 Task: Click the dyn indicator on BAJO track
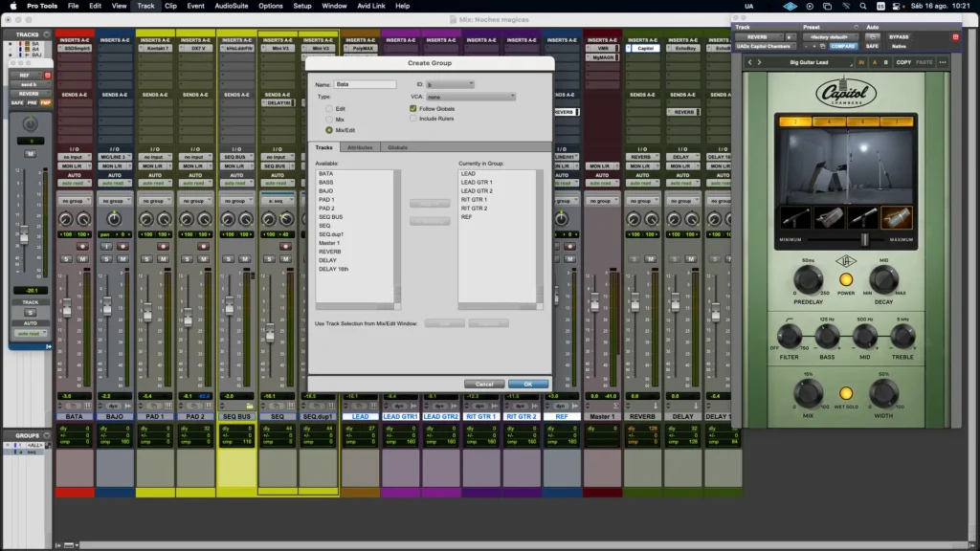pos(114,406)
